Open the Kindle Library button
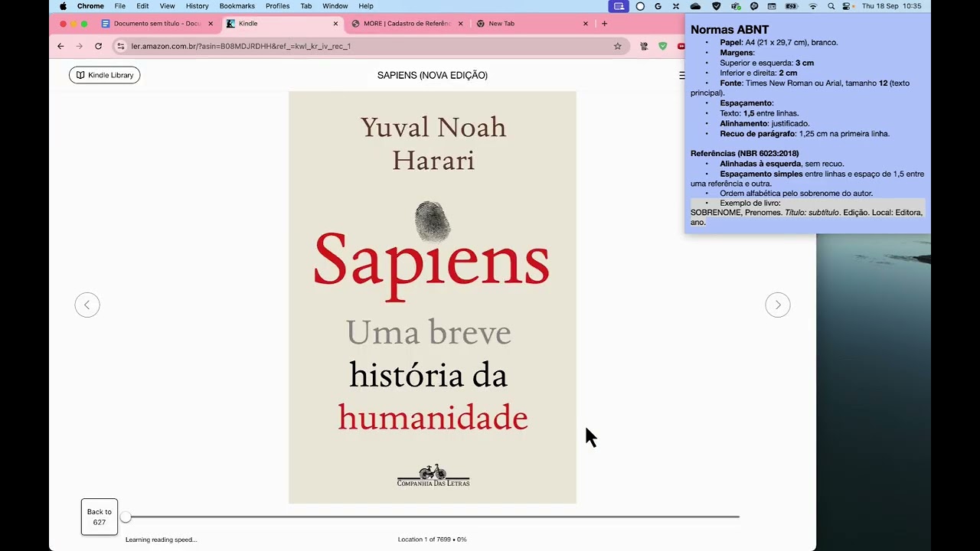980x551 pixels. coord(105,75)
